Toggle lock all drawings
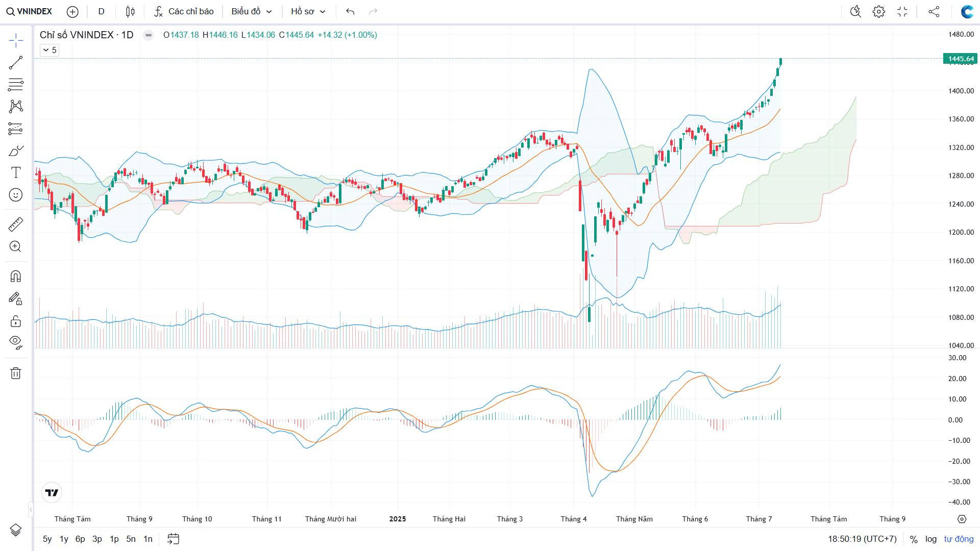Viewport: 980px width, 551px height. [16, 321]
